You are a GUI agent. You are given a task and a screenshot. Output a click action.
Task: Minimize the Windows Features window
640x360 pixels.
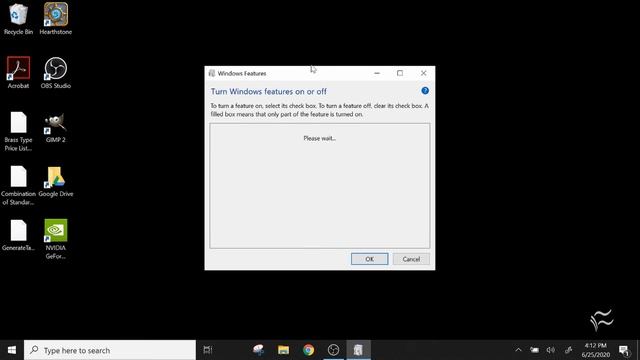(377, 73)
